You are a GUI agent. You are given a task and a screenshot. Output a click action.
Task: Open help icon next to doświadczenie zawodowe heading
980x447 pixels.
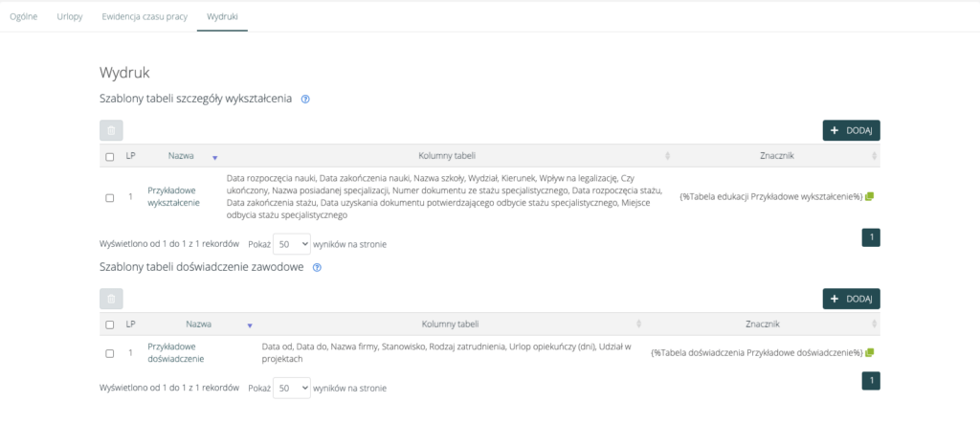coord(317,268)
